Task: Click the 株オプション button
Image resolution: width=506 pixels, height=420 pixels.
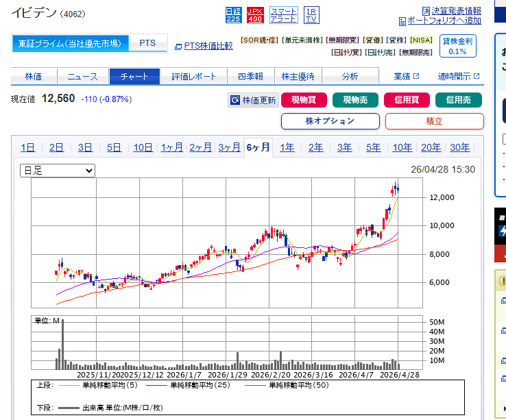Action: coord(330,121)
